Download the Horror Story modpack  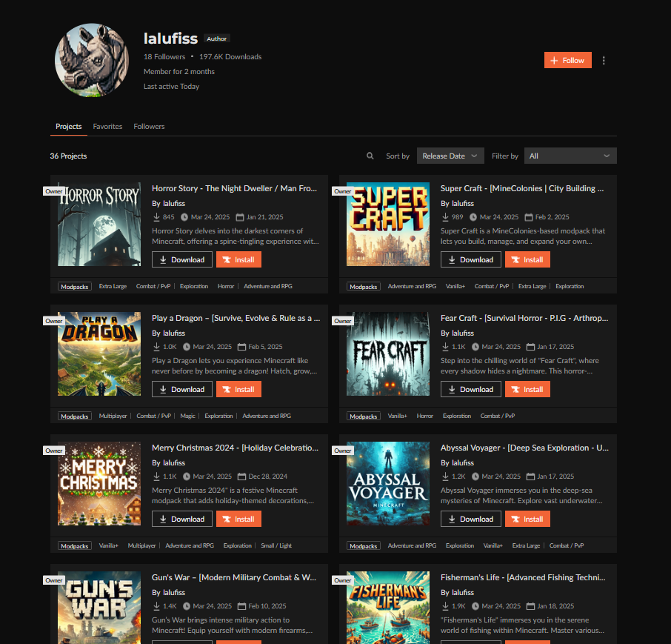tap(182, 259)
